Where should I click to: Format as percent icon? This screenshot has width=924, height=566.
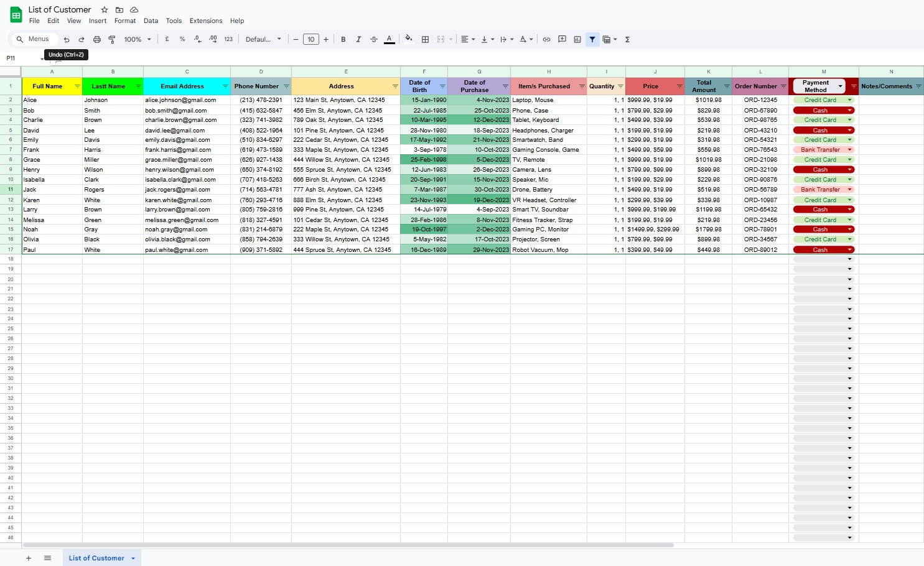click(x=182, y=39)
